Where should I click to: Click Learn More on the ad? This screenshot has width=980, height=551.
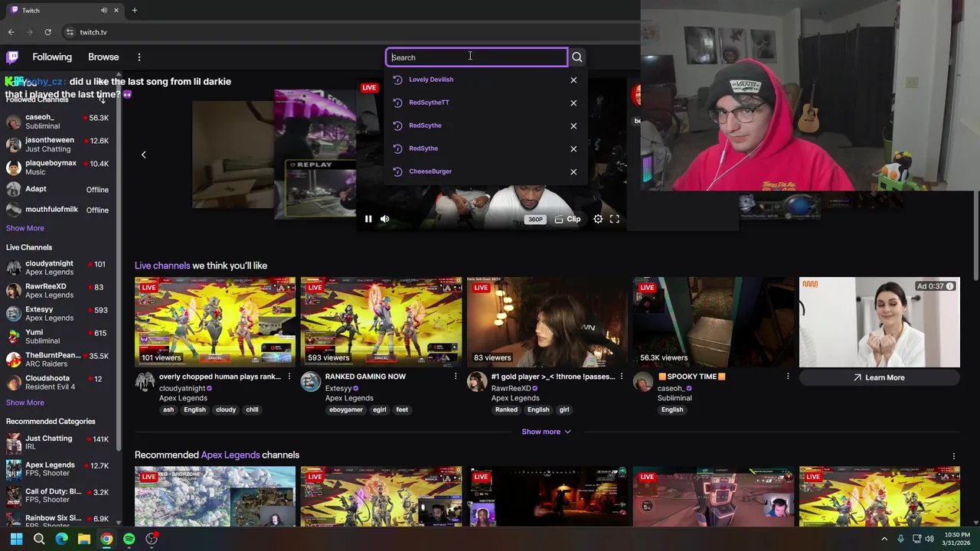tap(879, 377)
